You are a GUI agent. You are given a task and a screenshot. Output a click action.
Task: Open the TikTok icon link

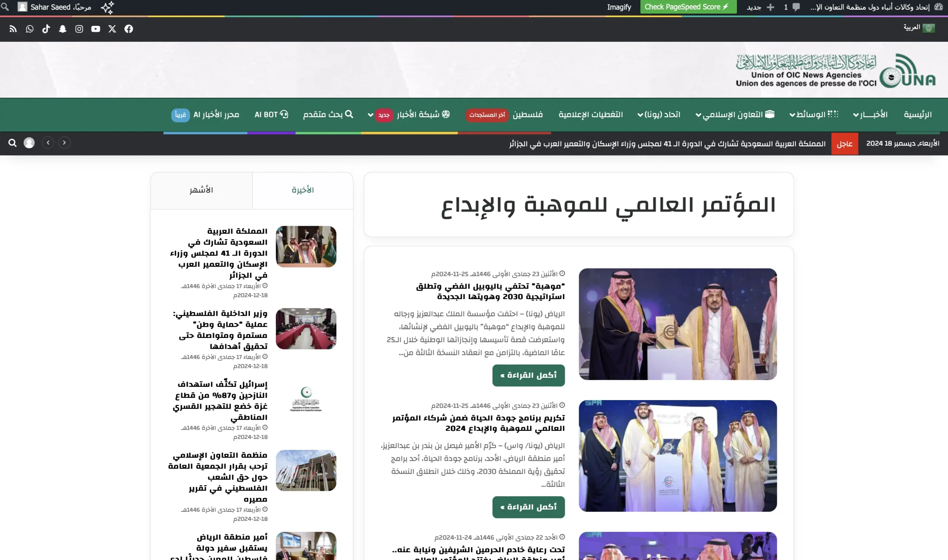coord(46,29)
